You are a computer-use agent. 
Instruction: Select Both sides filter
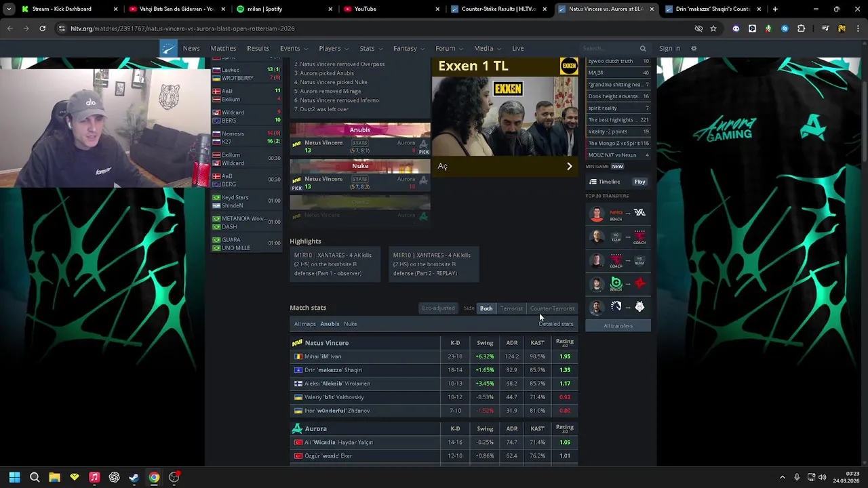tap(486, 308)
